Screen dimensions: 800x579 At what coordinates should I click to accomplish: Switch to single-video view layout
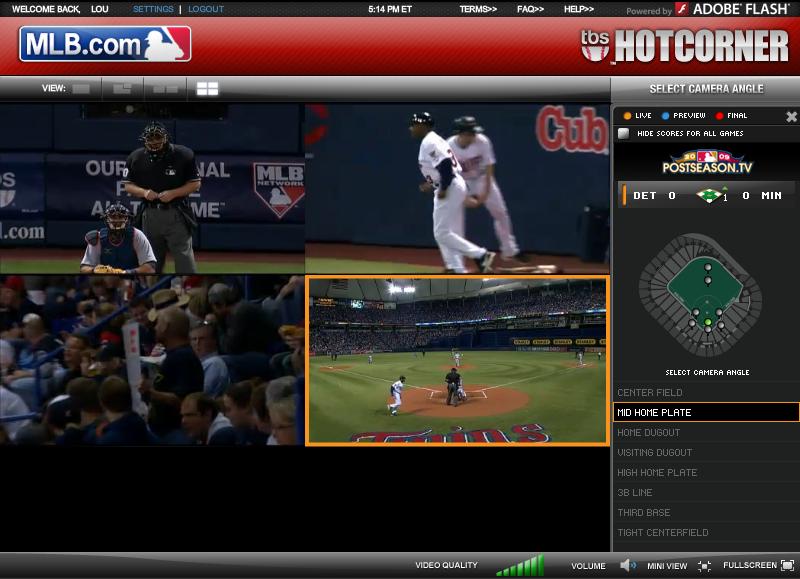point(81,89)
